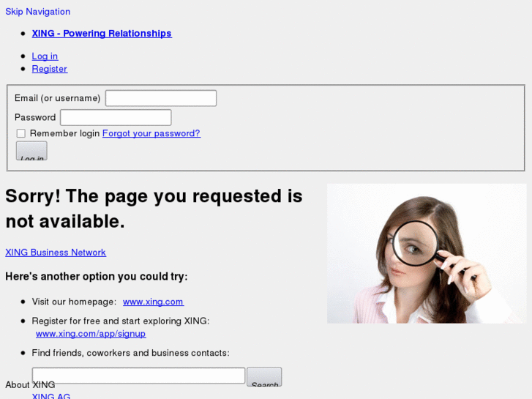Viewport: 532px width, 399px height.
Task: Open Forgot your password? link
Action: (151, 133)
